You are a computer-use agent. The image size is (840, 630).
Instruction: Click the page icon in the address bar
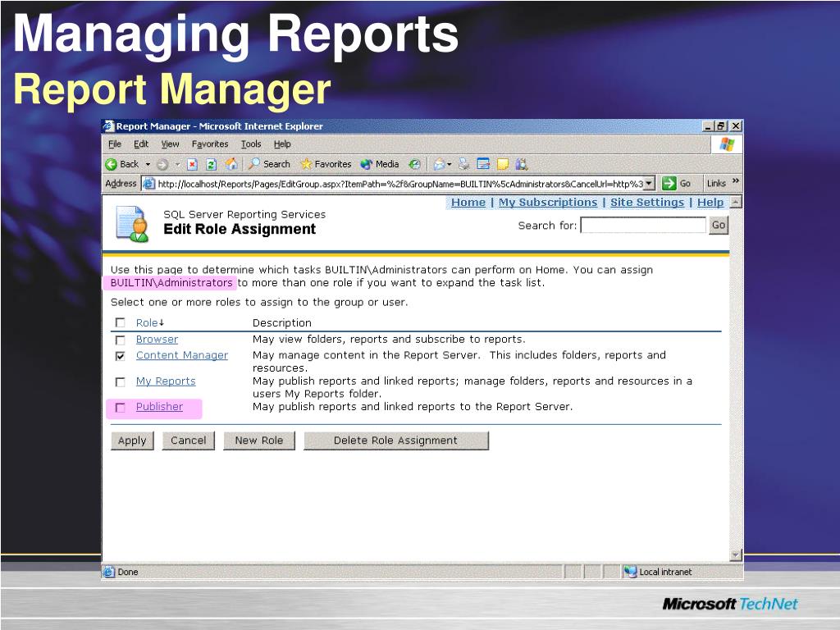pos(149,184)
